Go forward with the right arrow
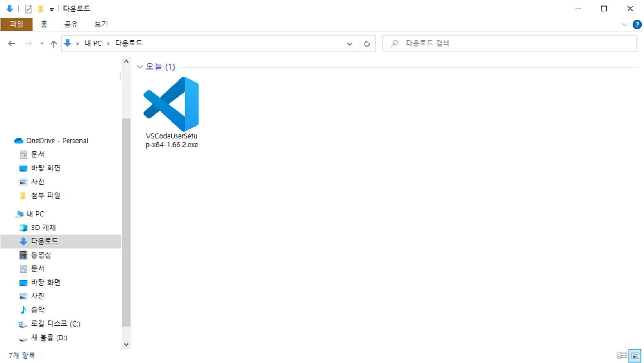 pyautogui.click(x=28, y=43)
